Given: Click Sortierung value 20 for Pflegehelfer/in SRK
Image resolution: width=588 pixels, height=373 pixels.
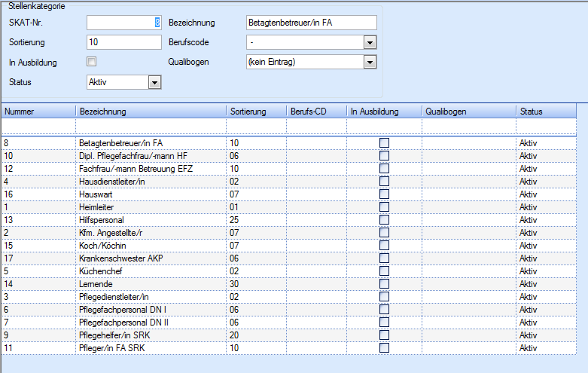Looking at the screenshot, I should (x=234, y=335).
